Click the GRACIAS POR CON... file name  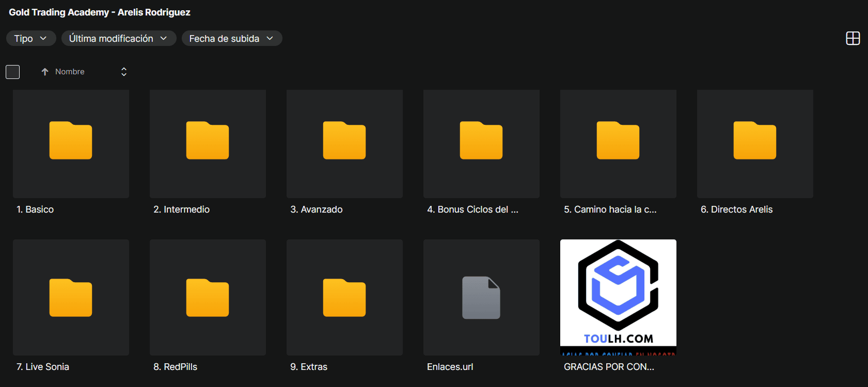[x=609, y=367]
